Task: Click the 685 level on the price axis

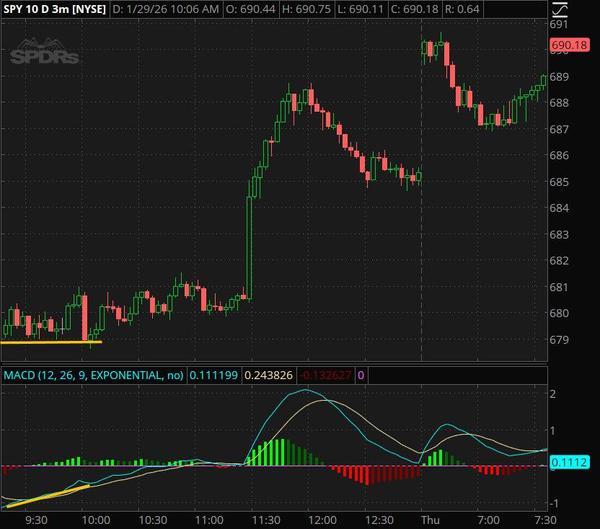Action: [561, 182]
